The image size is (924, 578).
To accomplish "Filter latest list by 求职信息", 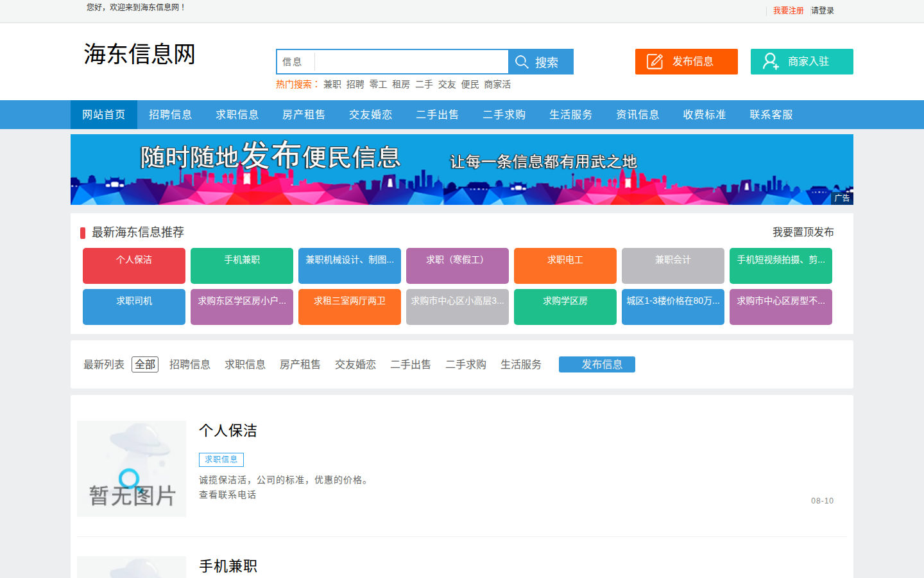I will tap(245, 364).
